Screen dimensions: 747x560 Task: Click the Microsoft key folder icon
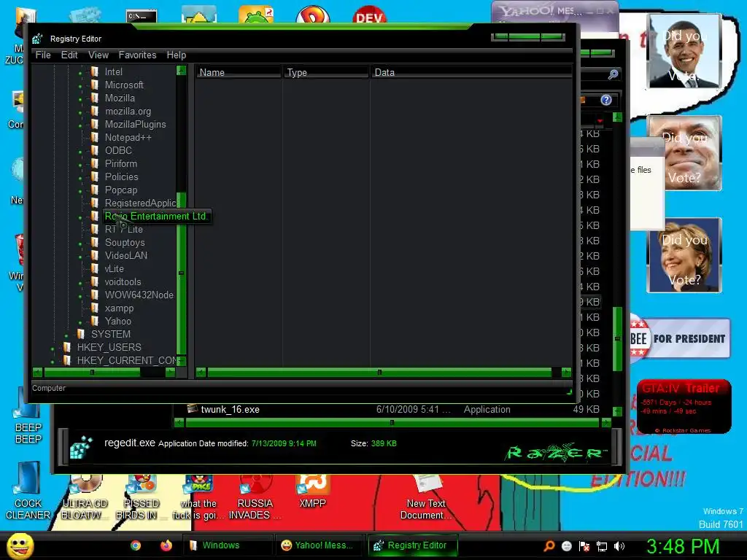94,85
